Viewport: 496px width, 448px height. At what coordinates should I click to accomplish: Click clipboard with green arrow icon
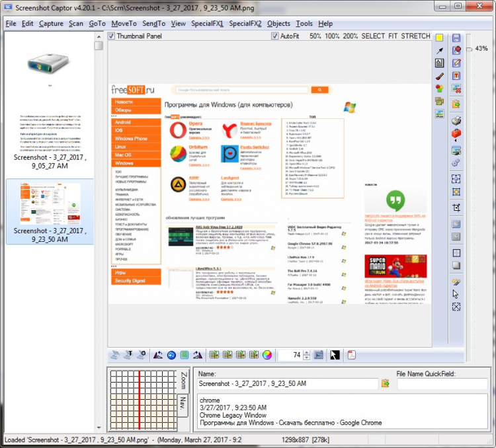click(456, 104)
